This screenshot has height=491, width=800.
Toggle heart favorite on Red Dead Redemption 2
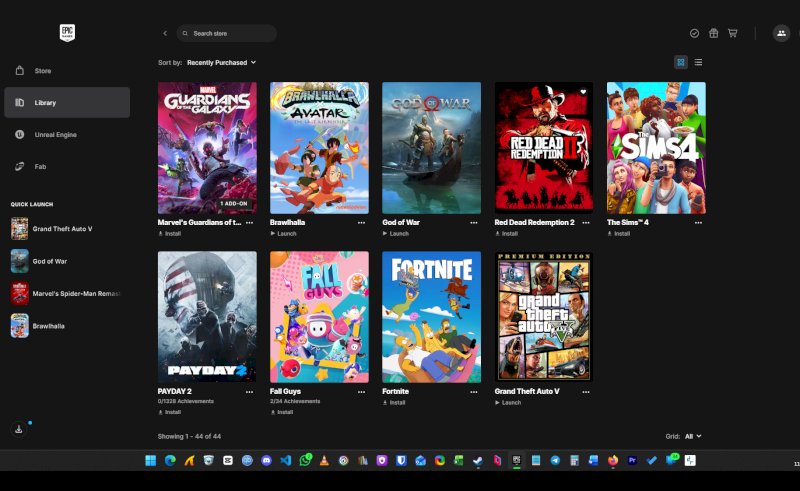coord(583,92)
